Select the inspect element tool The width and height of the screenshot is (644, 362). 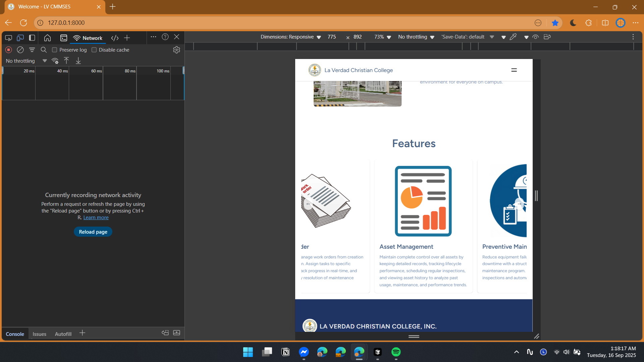point(9,38)
